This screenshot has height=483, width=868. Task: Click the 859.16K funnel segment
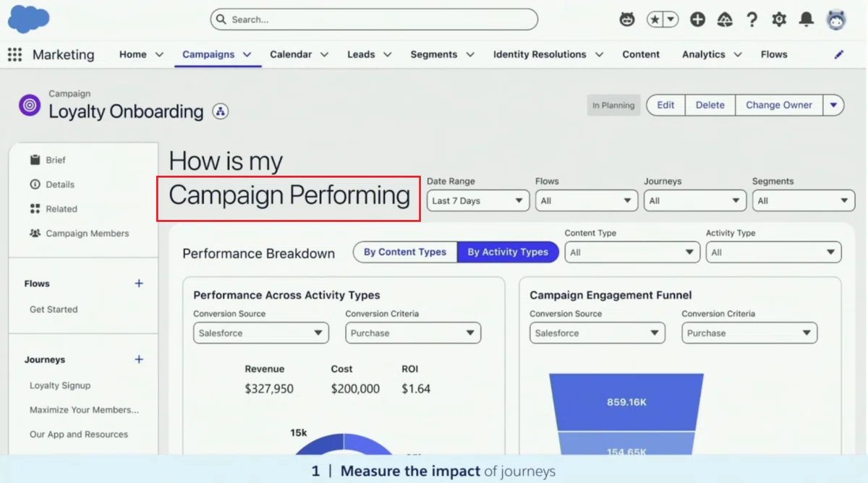click(626, 402)
